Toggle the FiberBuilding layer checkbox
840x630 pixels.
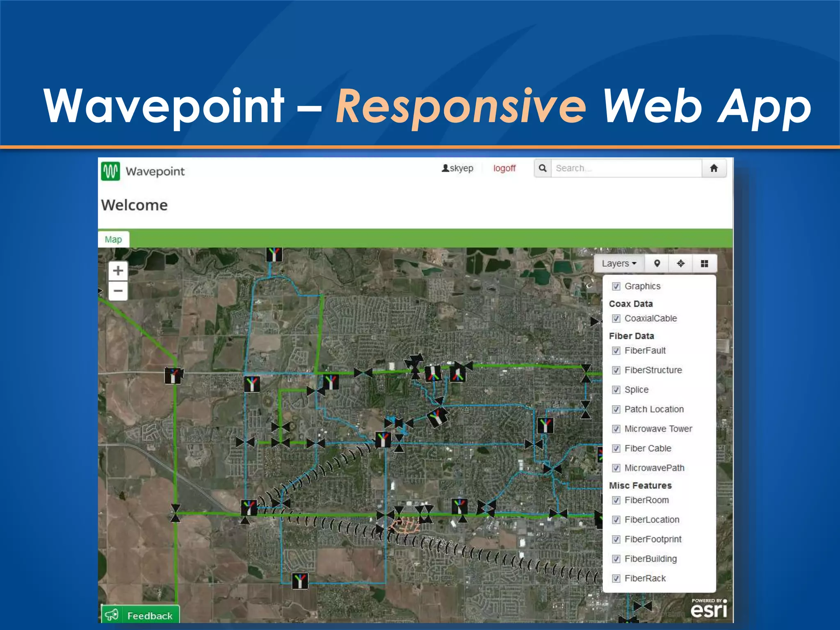616,559
